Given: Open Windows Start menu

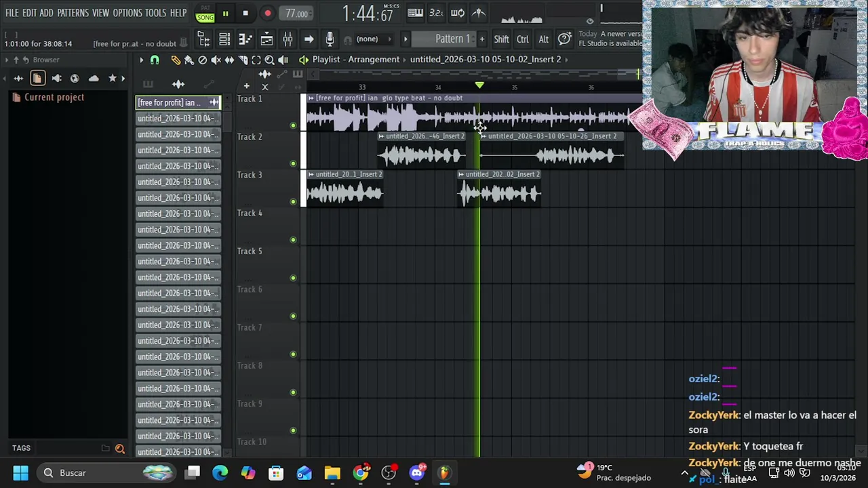Looking at the screenshot, I should [20, 472].
